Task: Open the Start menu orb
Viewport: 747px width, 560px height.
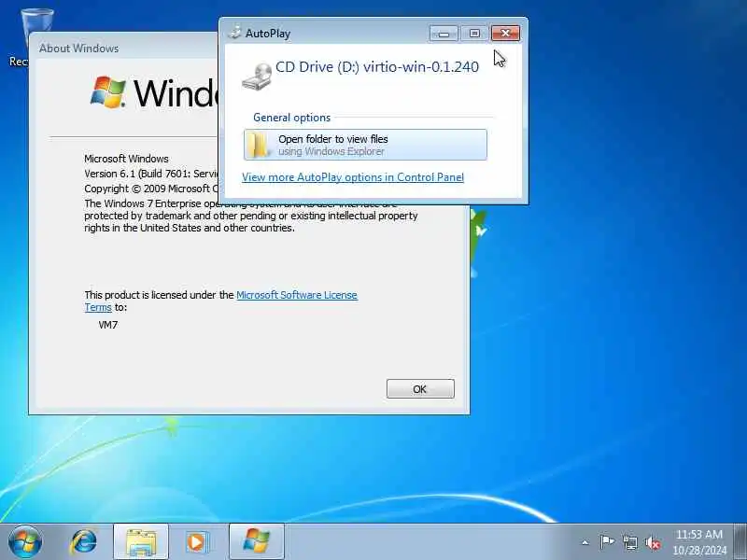Action: 25,542
